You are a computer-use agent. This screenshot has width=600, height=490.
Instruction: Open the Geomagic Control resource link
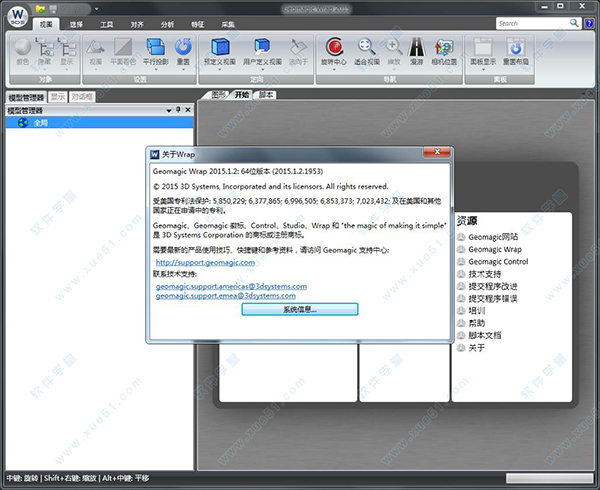click(x=498, y=262)
